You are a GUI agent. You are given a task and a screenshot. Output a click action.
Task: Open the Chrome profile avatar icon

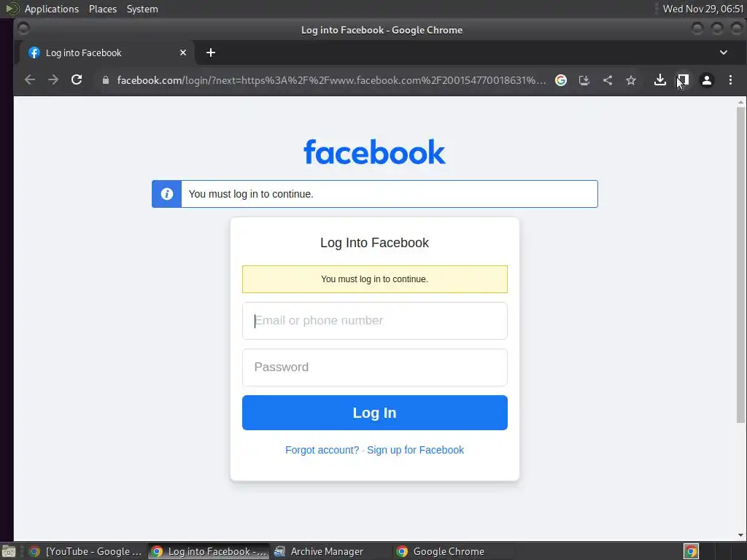point(706,80)
